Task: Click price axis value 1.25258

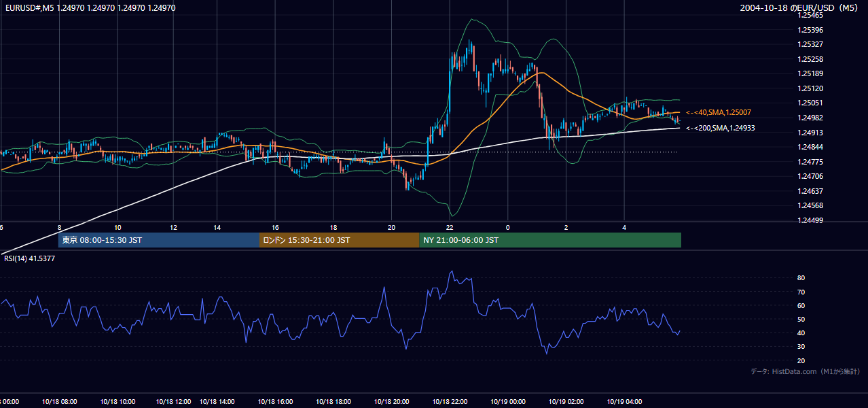Action: coord(810,59)
